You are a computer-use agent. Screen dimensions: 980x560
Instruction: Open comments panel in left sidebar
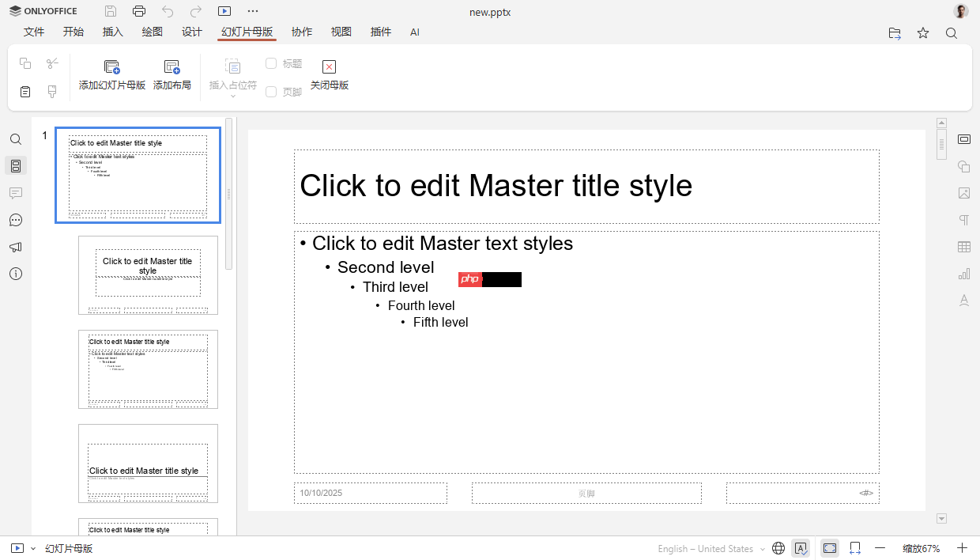[x=16, y=193]
